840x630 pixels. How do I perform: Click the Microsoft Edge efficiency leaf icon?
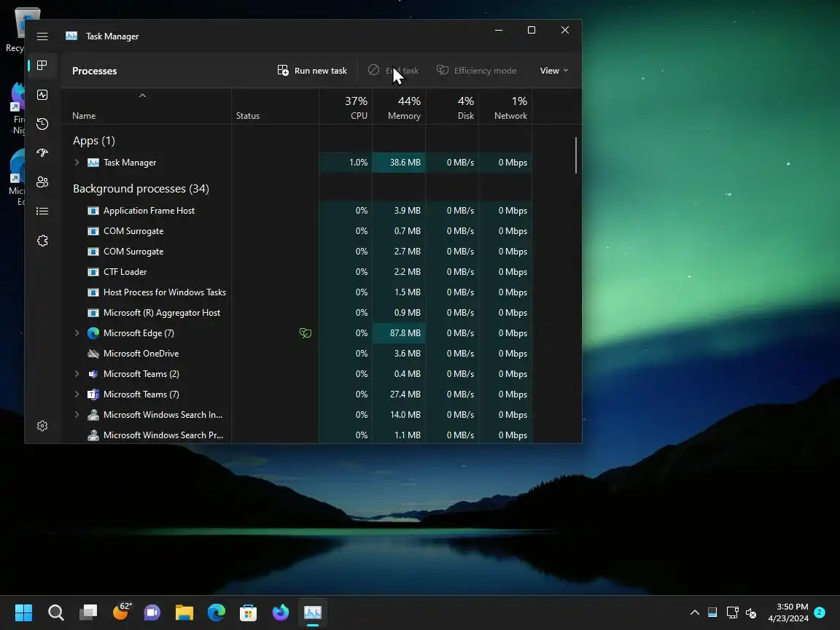tap(306, 333)
